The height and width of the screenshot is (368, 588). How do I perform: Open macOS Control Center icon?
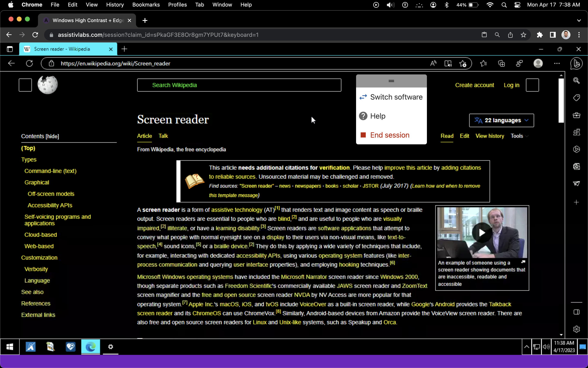(x=517, y=5)
